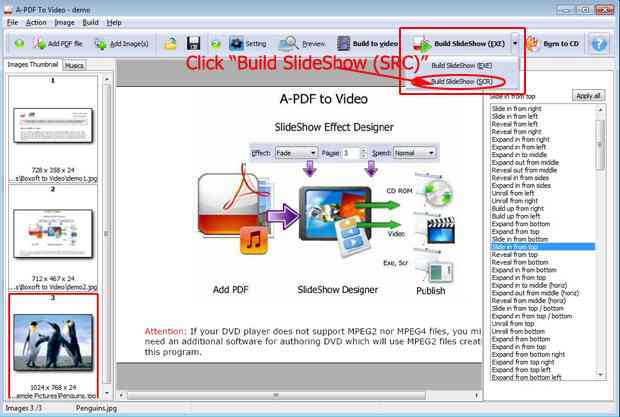Screen dimensions: 620x417
Task: Select 'Reveal in from sides' effect
Action: click(x=520, y=178)
